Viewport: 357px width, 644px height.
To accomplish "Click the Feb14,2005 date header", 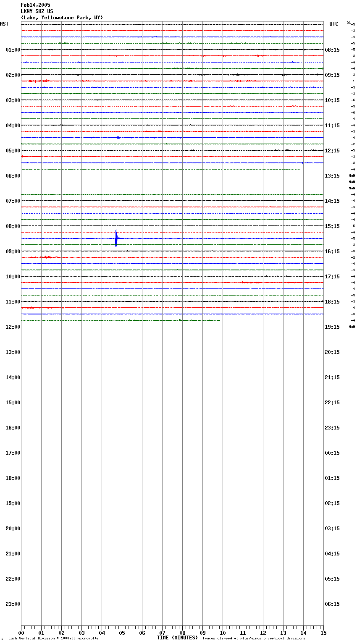I will click(x=35, y=5).
